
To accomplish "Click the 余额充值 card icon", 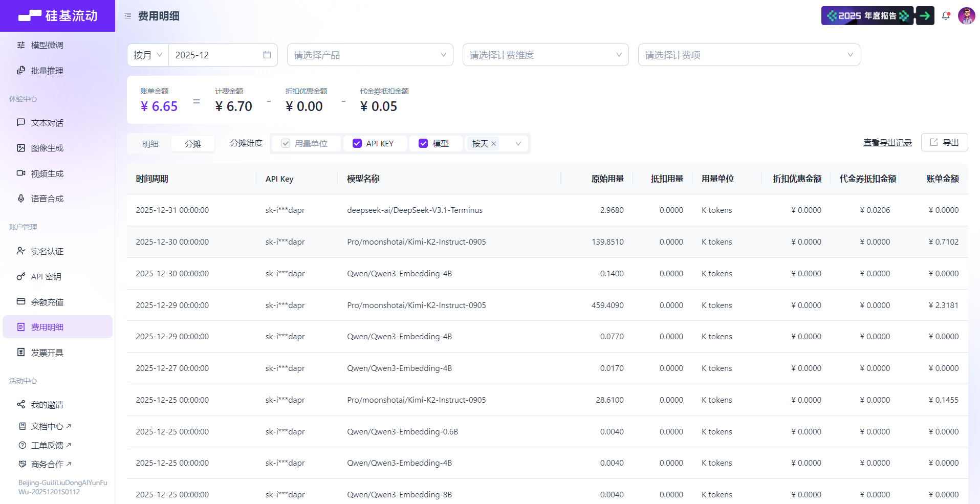I will (21, 301).
